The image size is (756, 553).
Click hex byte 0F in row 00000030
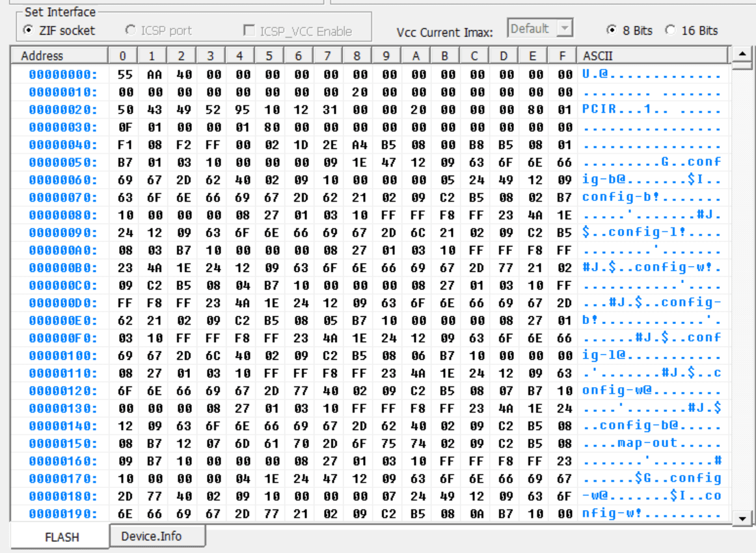(125, 128)
